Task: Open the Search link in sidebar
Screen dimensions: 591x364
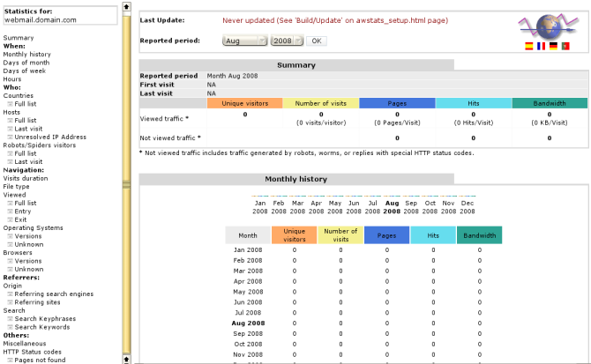Action: (14, 311)
